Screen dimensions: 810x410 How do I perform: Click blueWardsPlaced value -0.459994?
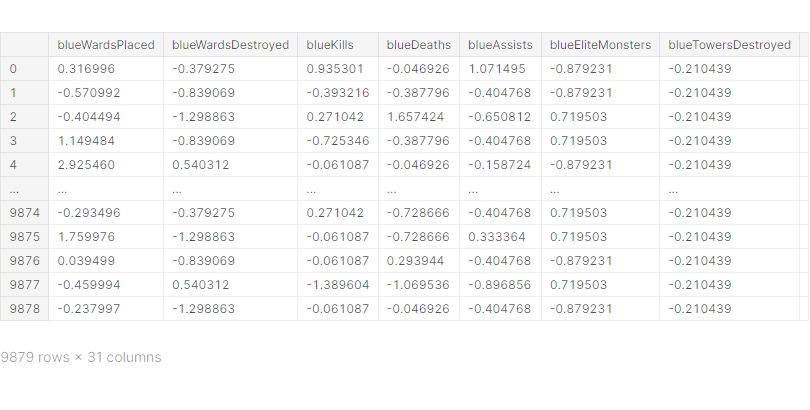pos(89,285)
